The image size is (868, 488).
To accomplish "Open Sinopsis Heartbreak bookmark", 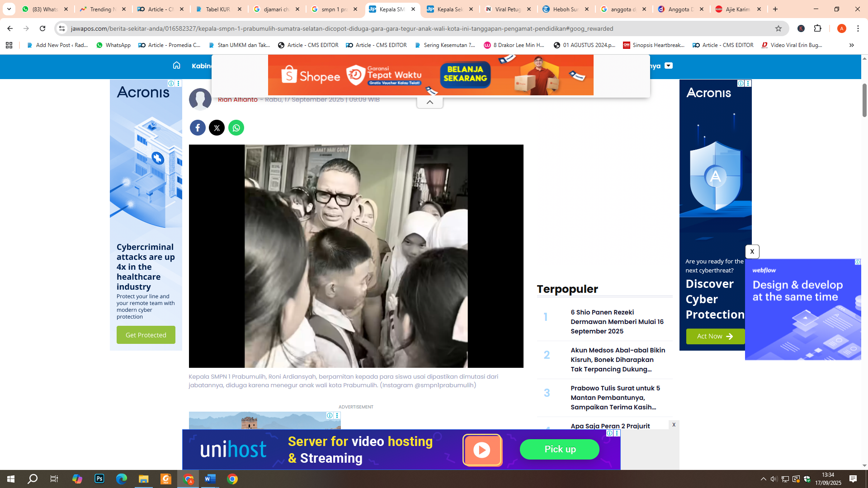I will [x=654, y=45].
